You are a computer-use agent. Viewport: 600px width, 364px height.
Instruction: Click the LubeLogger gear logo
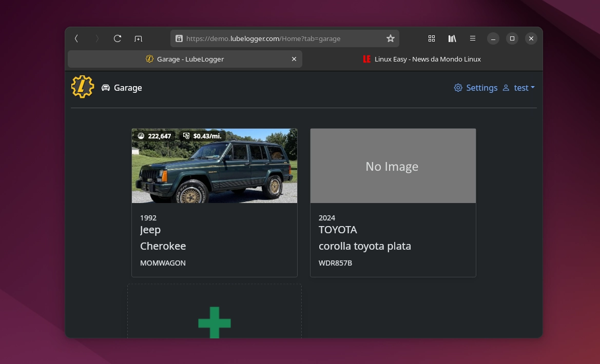pos(83,87)
